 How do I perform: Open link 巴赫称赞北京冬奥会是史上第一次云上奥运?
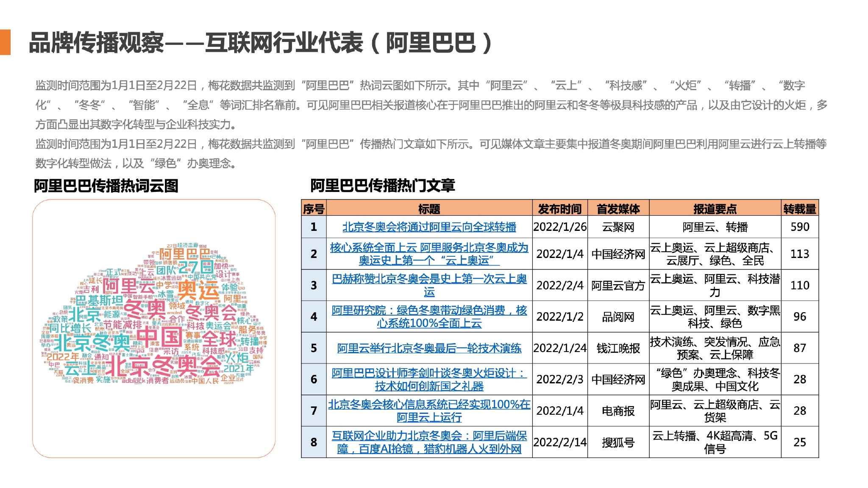tap(429, 285)
